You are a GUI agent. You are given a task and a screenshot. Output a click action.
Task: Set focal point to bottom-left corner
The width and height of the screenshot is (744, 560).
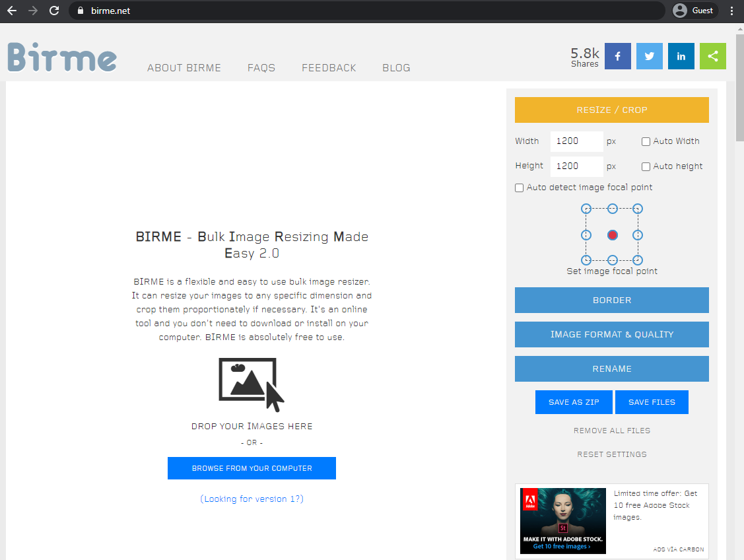click(586, 260)
